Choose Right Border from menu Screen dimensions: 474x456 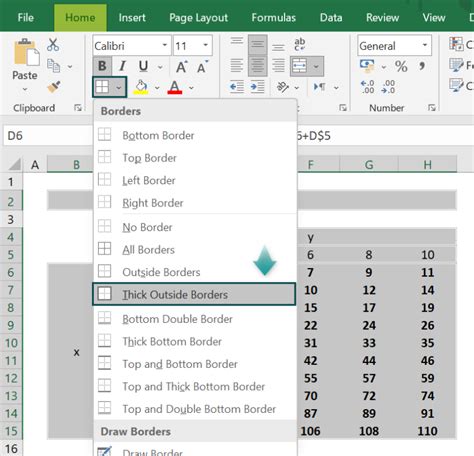click(194, 203)
